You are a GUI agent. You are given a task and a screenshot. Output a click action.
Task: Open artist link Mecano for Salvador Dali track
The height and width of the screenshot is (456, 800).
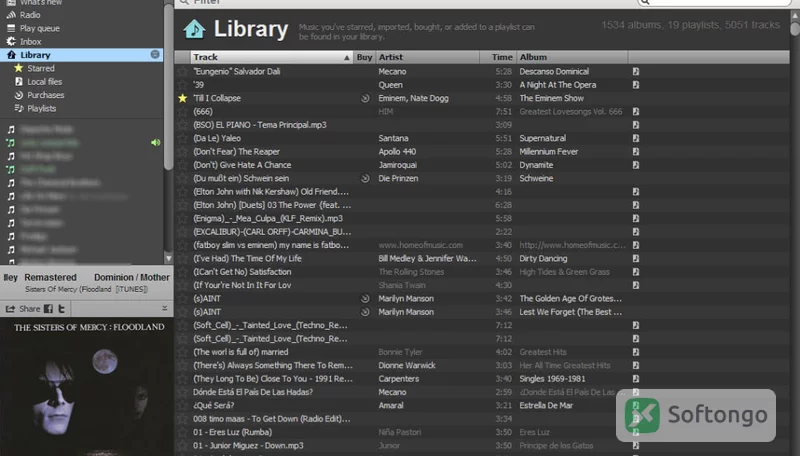click(392, 71)
